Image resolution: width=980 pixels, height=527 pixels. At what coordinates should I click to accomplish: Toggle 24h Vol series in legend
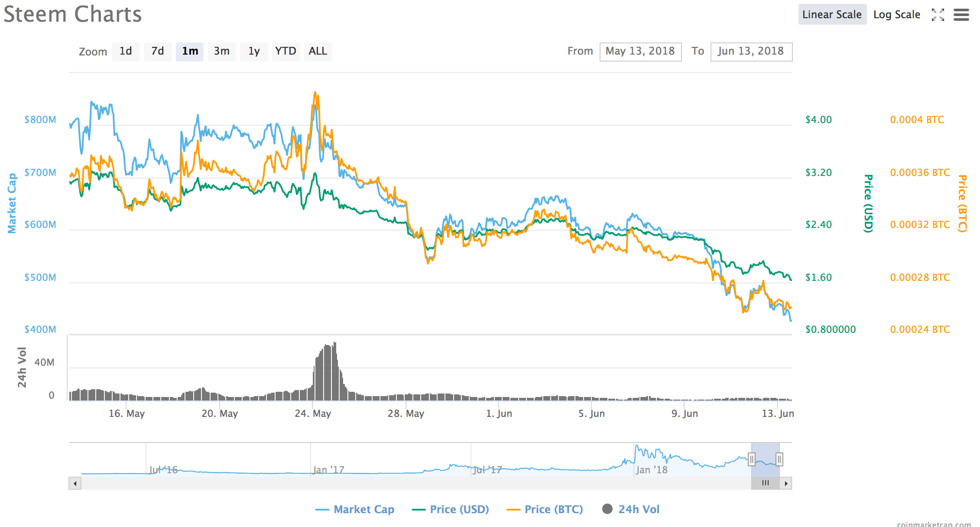coord(631,509)
